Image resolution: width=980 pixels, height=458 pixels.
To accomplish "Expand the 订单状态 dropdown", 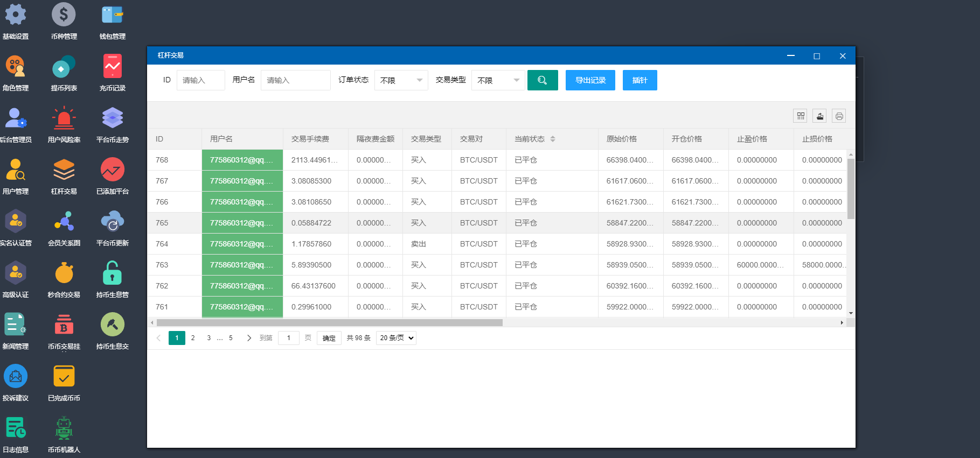I will point(401,80).
